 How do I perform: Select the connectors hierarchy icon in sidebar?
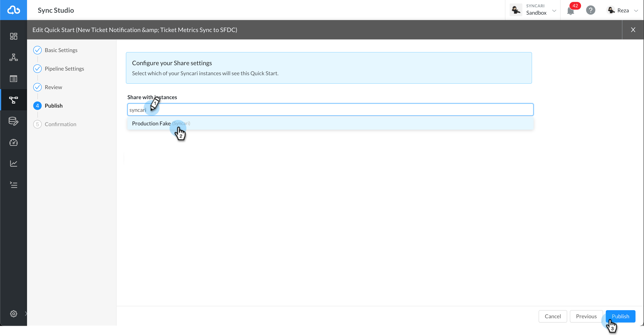(14, 57)
